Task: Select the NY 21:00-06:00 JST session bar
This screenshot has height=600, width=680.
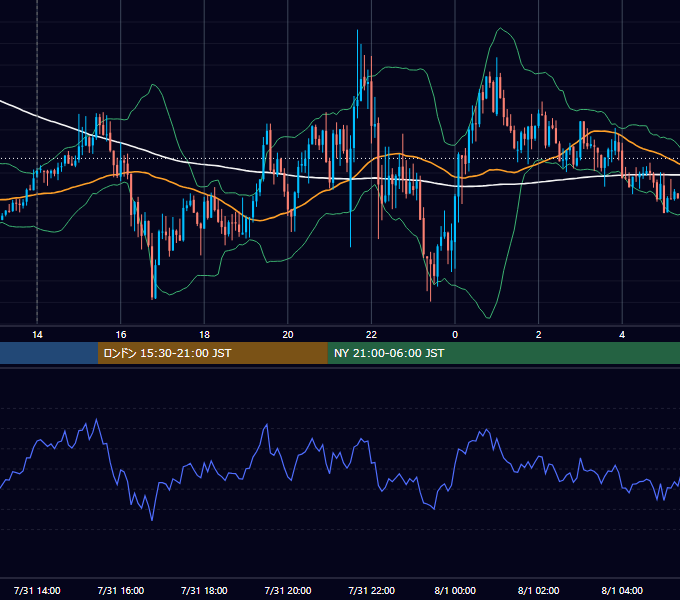Action: 503,353
